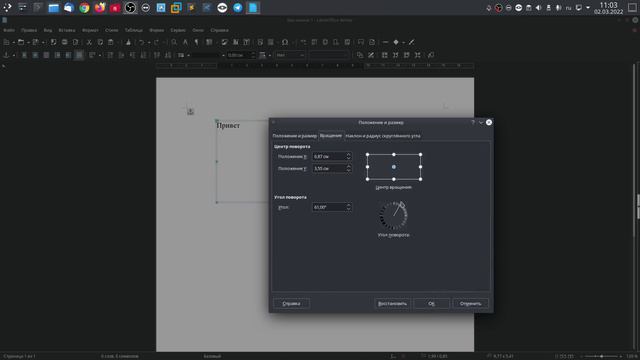Select top-left rotation center point
Screen dimensions: 640x360
(367, 155)
